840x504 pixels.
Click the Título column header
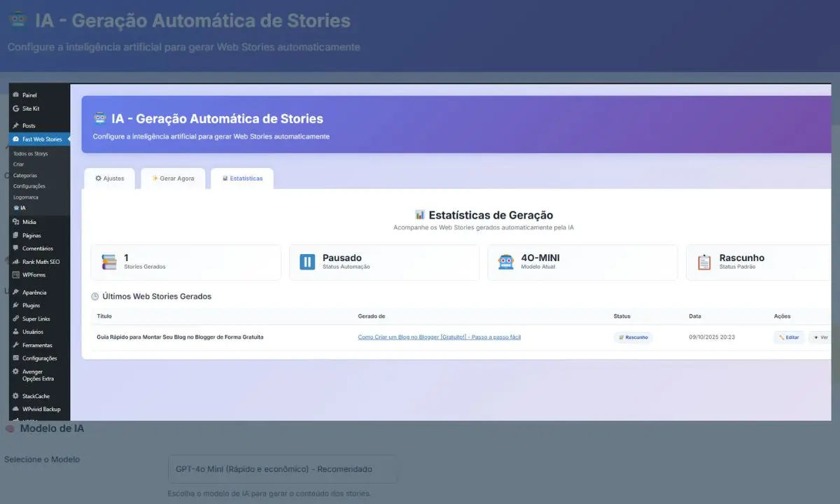pos(104,316)
